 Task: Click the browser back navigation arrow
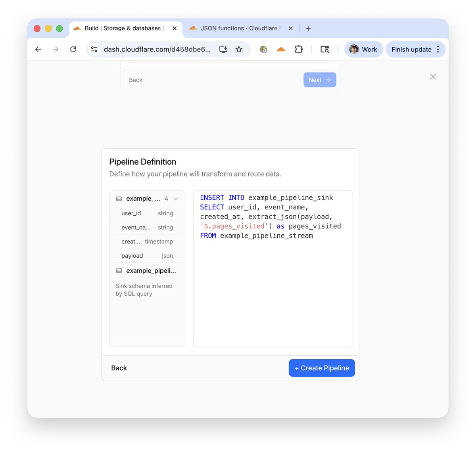click(x=38, y=49)
